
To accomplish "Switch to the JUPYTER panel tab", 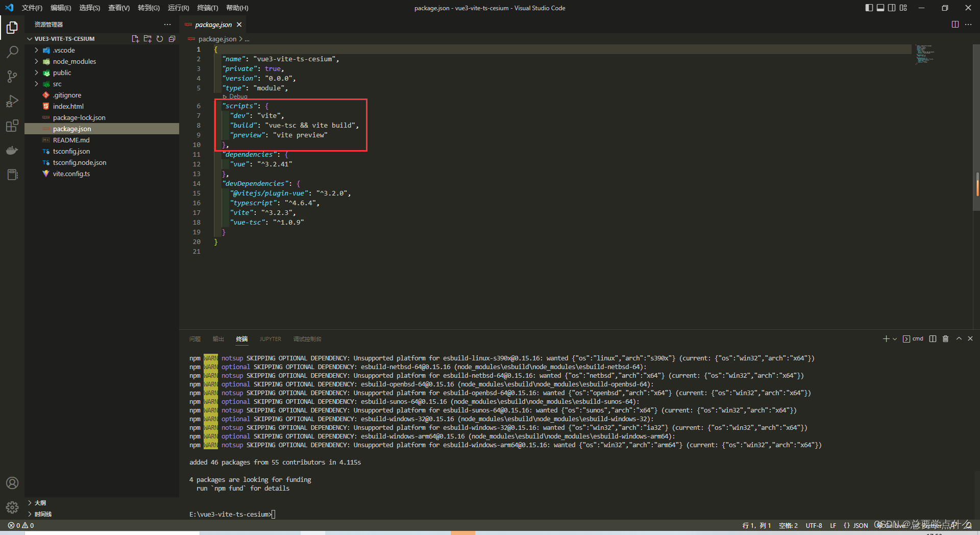I will click(270, 338).
